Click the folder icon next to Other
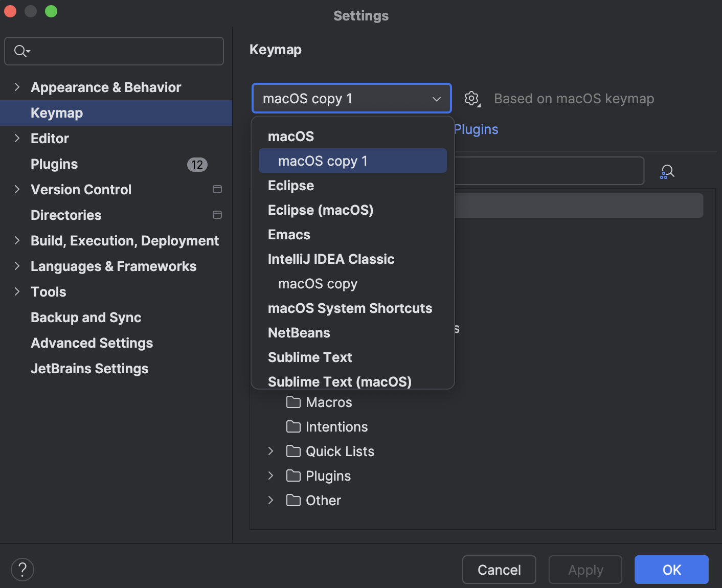This screenshot has width=722, height=588. coord(294,500)
